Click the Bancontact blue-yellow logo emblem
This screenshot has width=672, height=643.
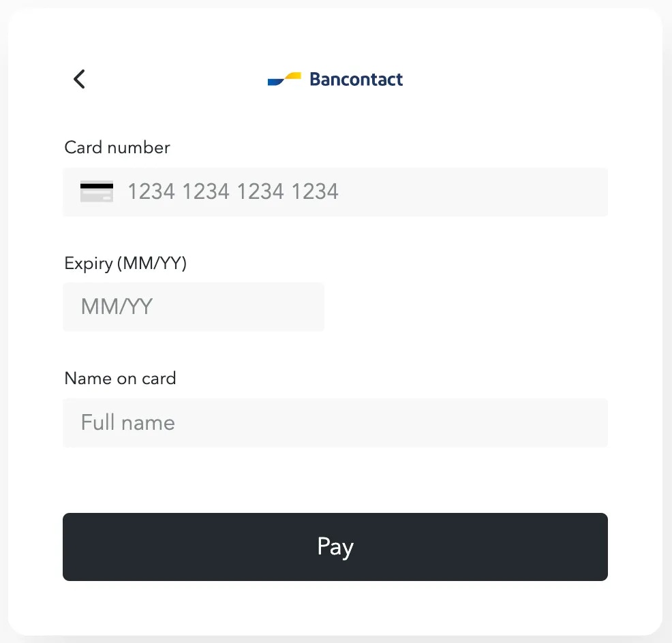coord(284,79)
